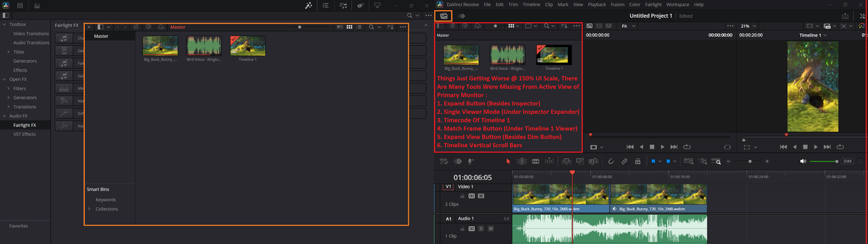Image resolution: width=868 pixels, height=244 pixels.
Task: Solo the Audio 1 track (S)
Action: pyautogui.click(x=481, y=228)
